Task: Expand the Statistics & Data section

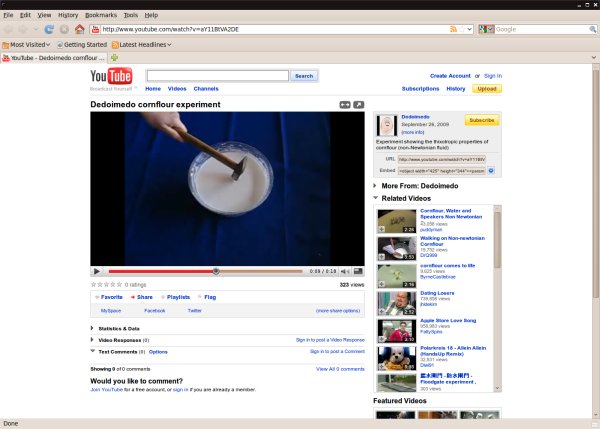Action: (92, 328)
